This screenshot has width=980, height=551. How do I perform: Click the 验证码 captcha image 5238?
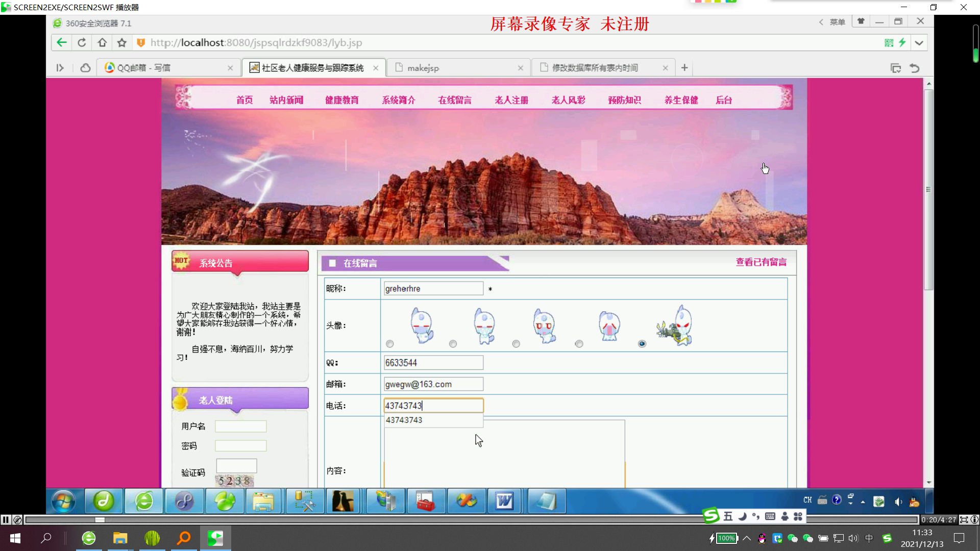(235, 481)
